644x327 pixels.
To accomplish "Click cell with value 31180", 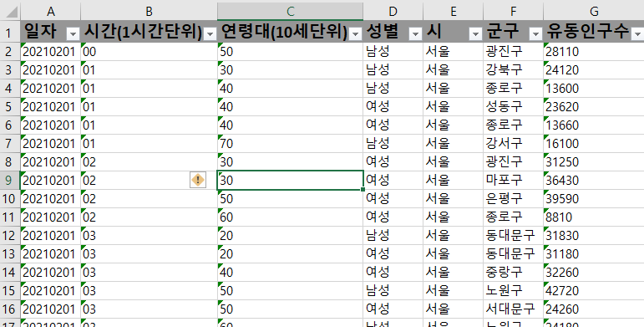I will click(x=594, y=253).
